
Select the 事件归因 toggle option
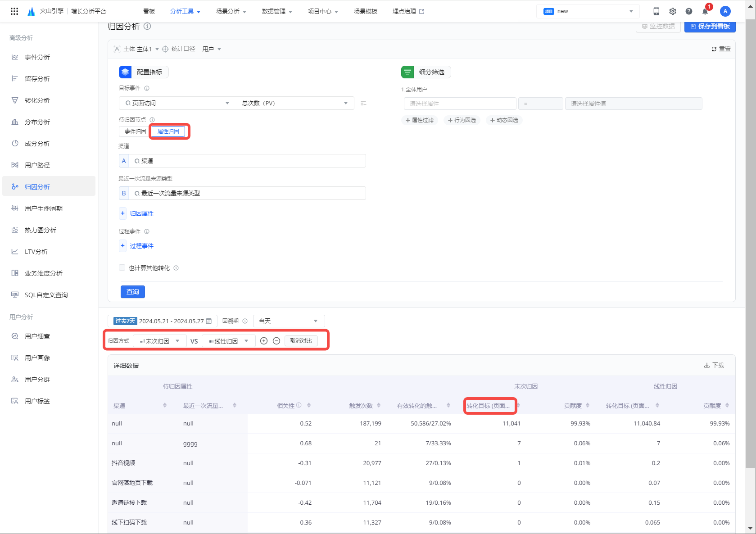[136, 131]
